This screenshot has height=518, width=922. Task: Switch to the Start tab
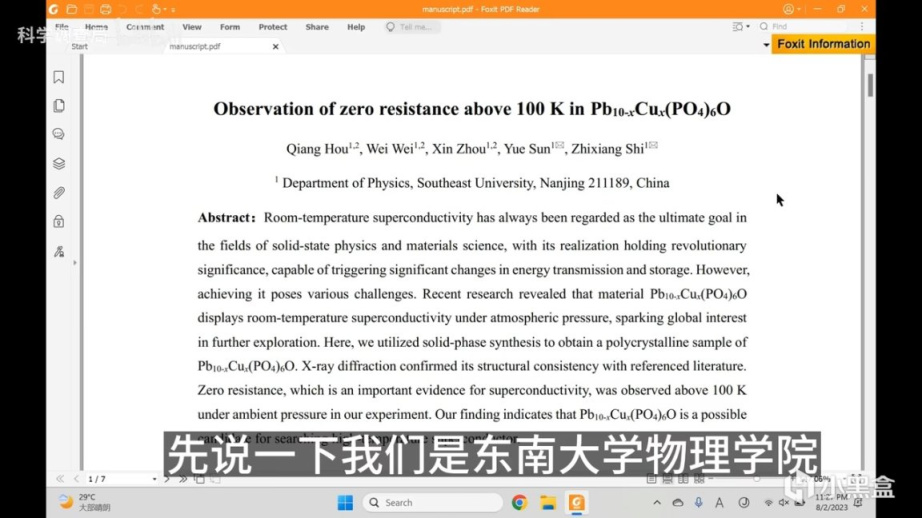(79, 46)
